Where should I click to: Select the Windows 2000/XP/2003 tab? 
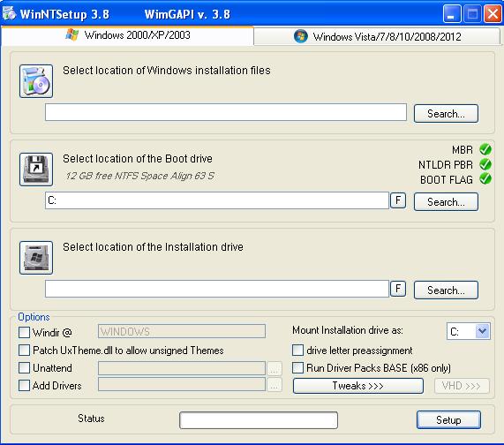[128, 35]
